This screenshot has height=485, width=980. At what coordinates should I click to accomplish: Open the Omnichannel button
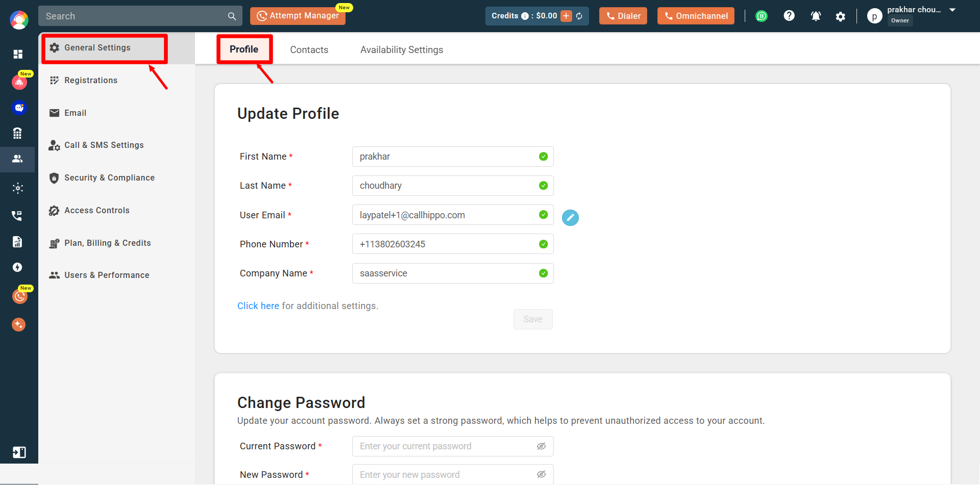click(696, 16)
